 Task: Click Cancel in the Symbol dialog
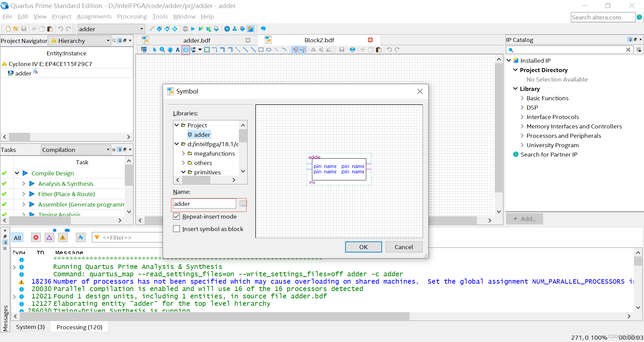pyautogui.click(x=404, y=247)
